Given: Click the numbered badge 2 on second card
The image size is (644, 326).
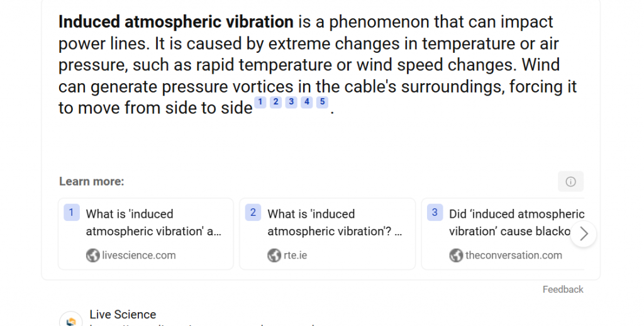Looking at the screenshot, I should click(253, 213).
